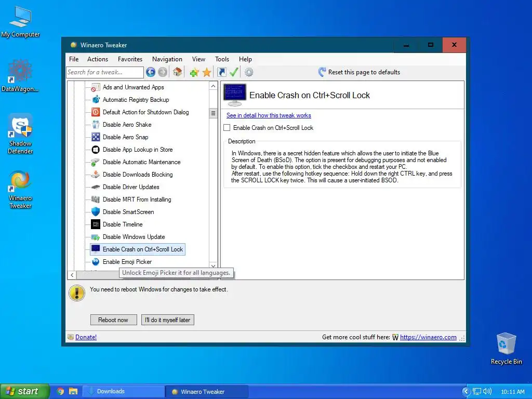This screenshot has height=399, width=532.
Task: Open Recycle Bin on desktop
Action: (x=506, y=349)
